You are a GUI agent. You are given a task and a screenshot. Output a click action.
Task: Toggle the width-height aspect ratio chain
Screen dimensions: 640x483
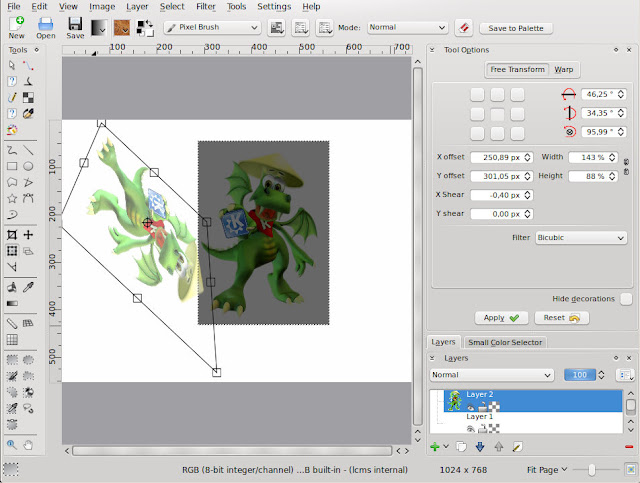point(627,167)
